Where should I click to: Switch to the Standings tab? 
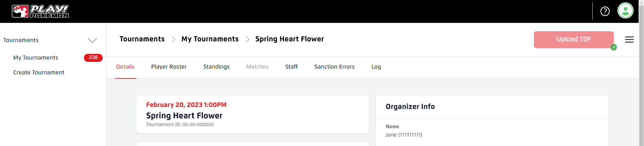pyautogui.click(x=216, y=67)
